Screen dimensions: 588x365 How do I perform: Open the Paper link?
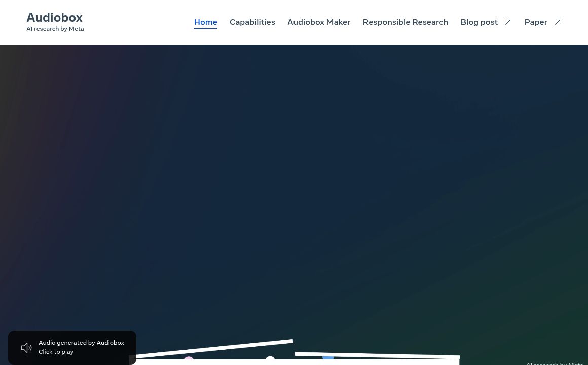536,22
